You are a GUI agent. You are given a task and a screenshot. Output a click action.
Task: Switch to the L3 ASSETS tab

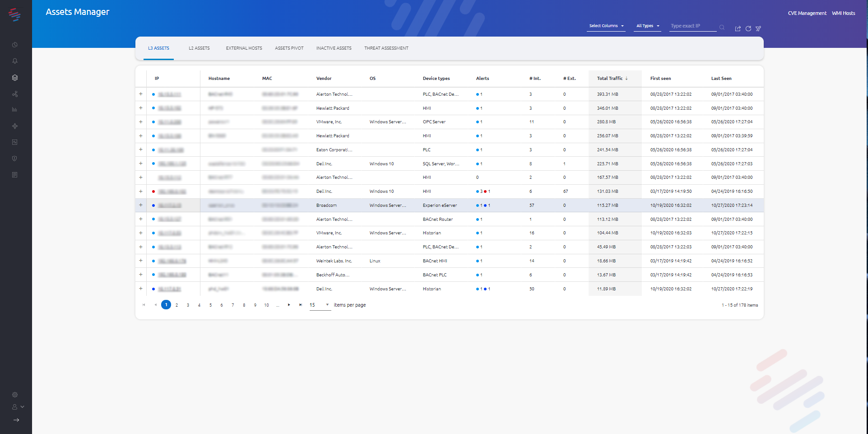[158, 48]
